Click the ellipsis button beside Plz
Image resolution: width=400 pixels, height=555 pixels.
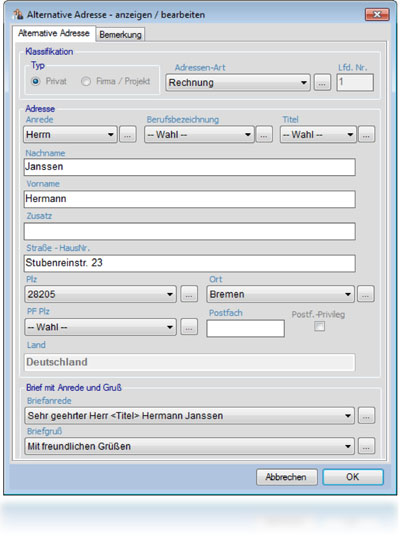coord(189,294)
